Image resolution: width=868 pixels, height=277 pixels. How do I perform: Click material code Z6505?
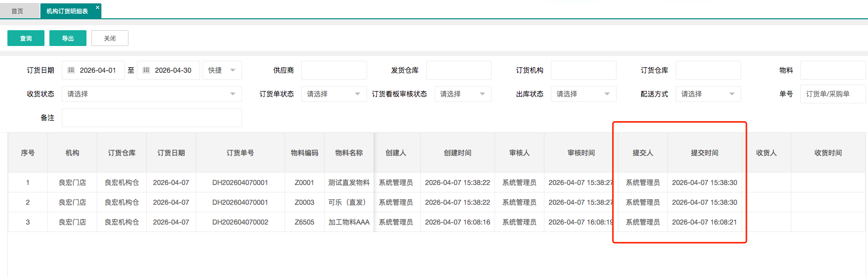point(305,222)
